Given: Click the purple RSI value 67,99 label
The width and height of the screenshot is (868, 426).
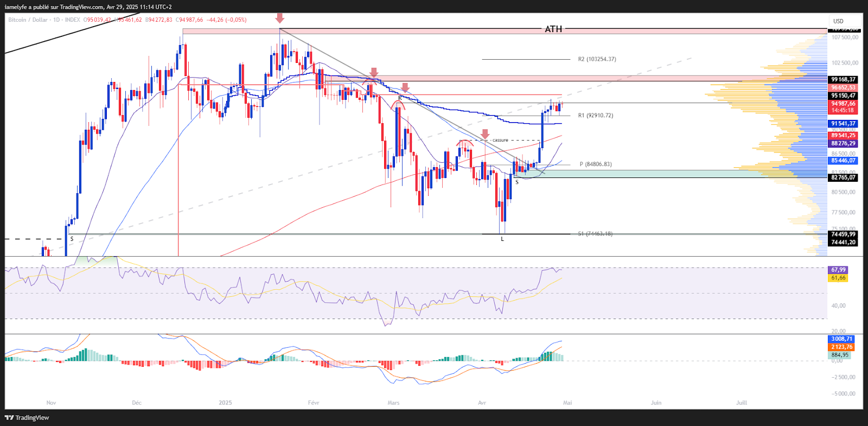Looking at the screenshot, I should [838, 270].
